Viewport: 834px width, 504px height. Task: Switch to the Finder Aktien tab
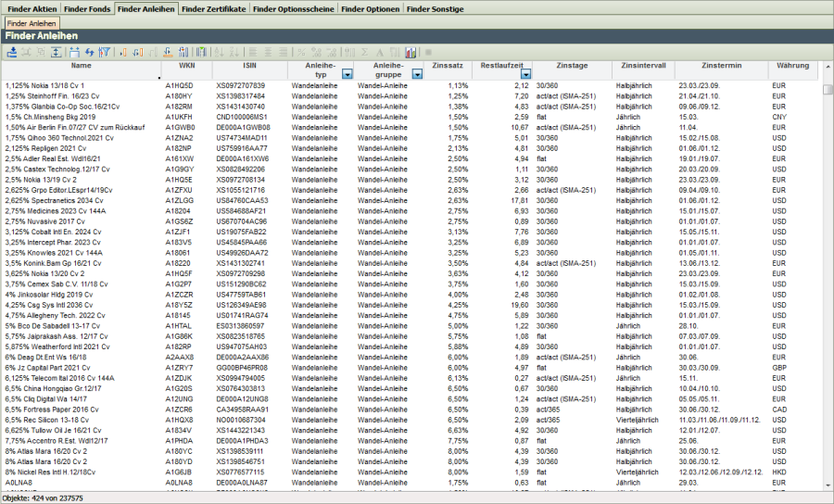(31, 8)
